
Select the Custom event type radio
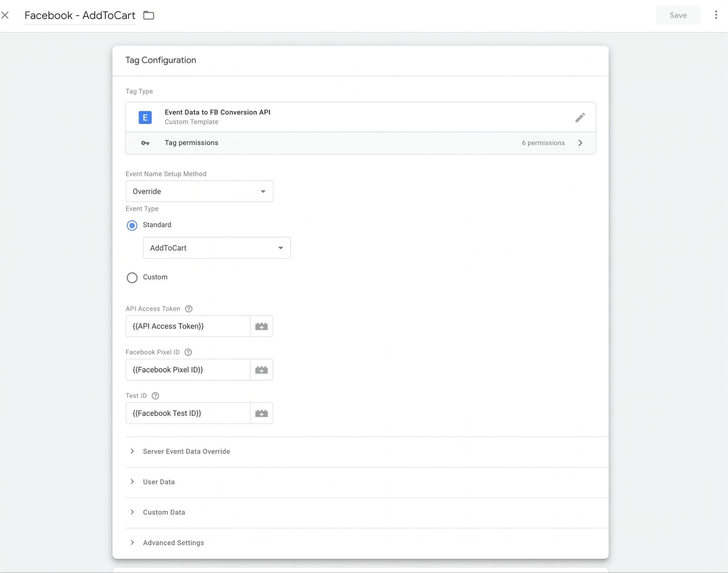tap(132, 278)
